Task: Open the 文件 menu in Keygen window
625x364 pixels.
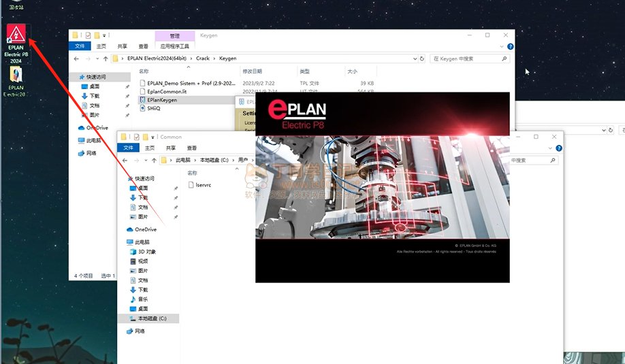Action: coord(80,46)
